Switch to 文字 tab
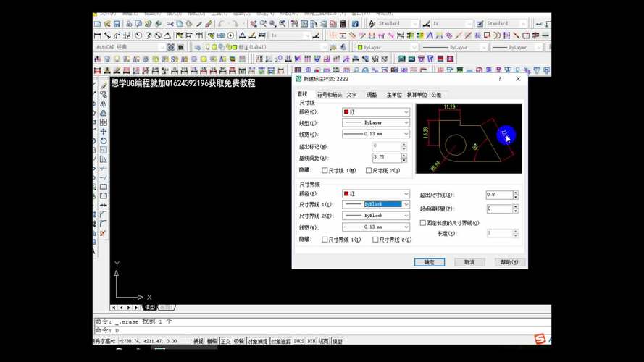Screen dimensions: 644x362 pyautogui.click(x=351, y=95)
